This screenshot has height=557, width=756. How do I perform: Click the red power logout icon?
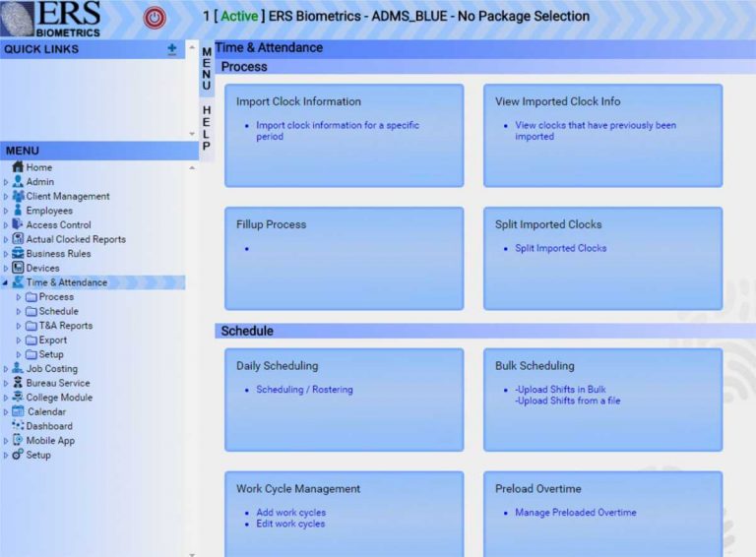tap(155, 19)
